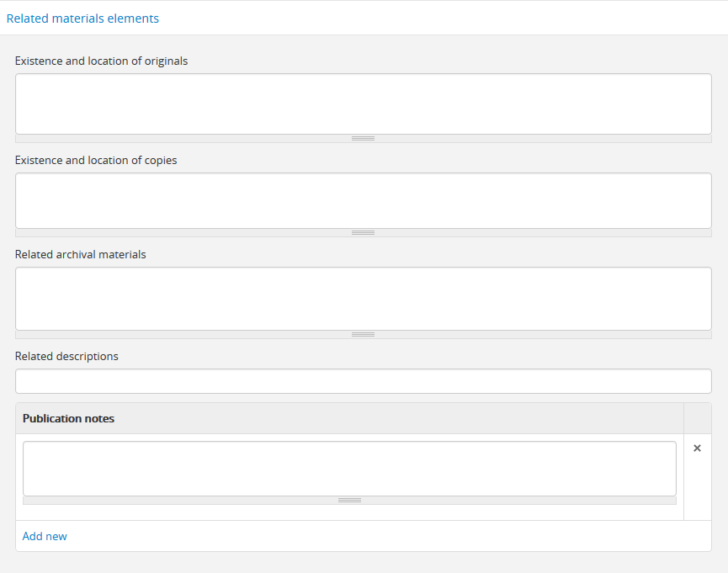
Task: Select the Related archival materials text box
Action: [x=363, y=298]
